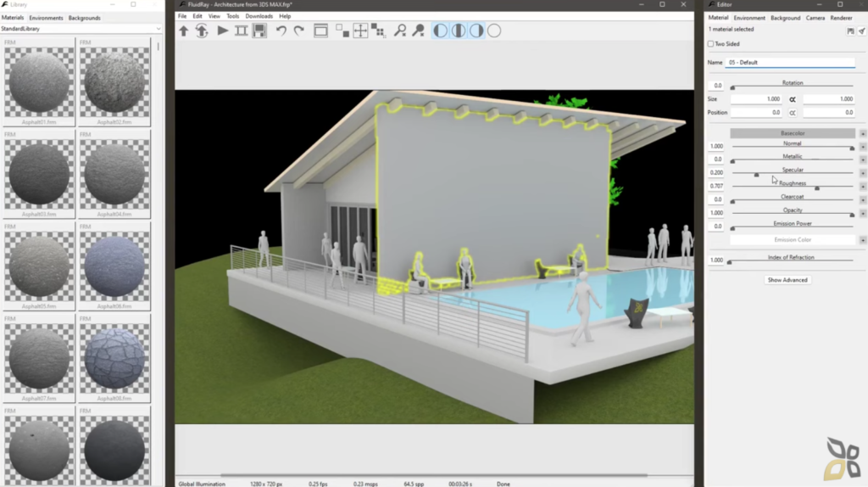Open the View menu

pyautogui.click(x=214, y=16)
